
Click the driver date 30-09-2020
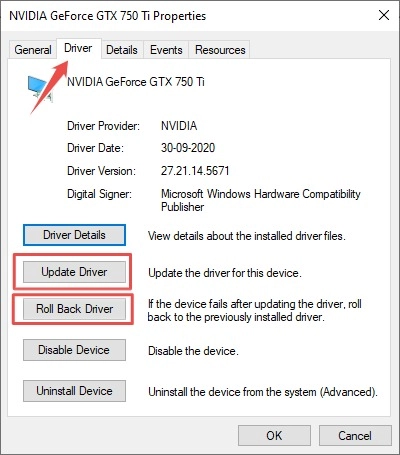pos(188,148)
